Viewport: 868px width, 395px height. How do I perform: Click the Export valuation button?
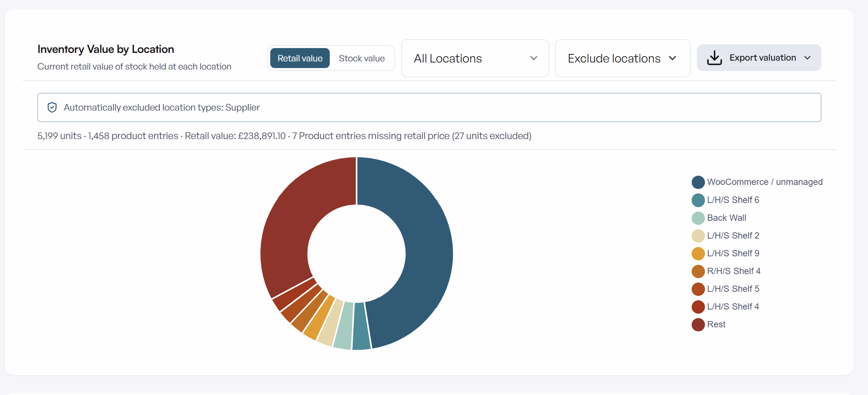coord(759,58)
